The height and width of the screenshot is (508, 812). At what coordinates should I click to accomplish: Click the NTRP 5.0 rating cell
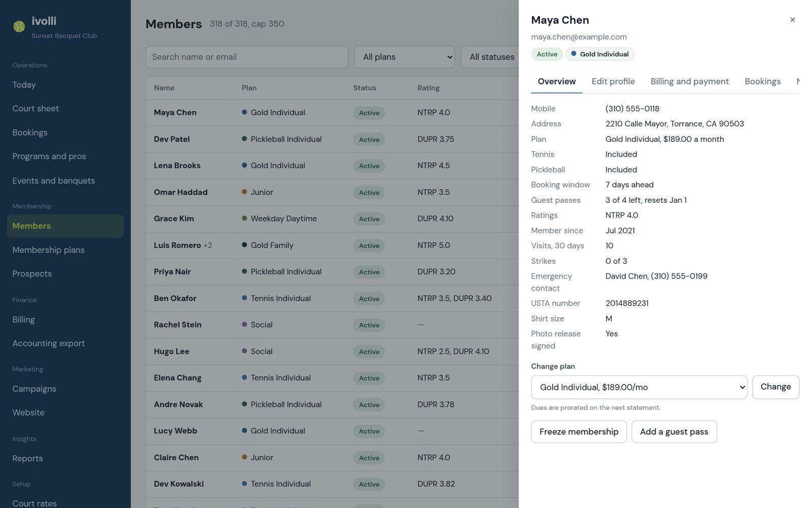(x=434, y=245)
